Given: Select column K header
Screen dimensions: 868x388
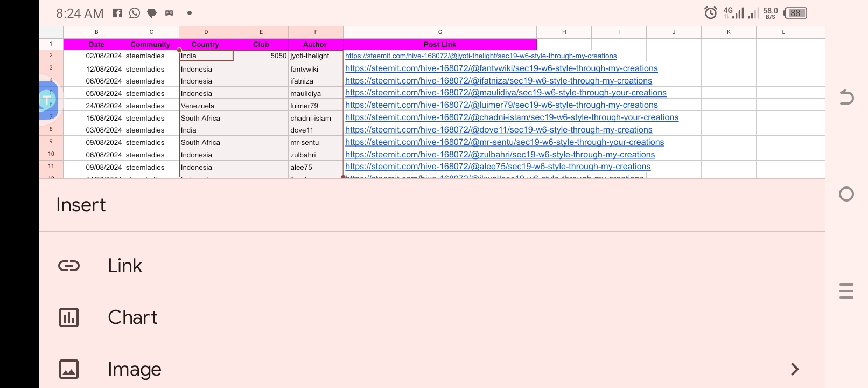Looking at the screenshot, I should coord(729,32).
